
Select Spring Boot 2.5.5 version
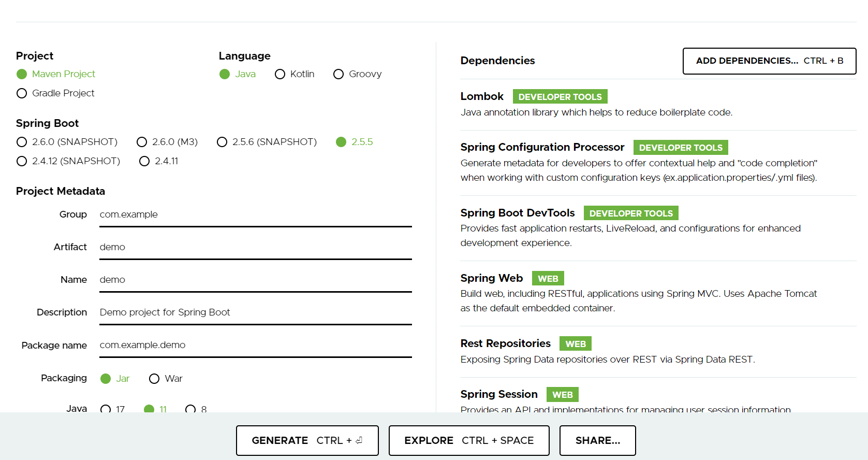[x=355, y=142]
